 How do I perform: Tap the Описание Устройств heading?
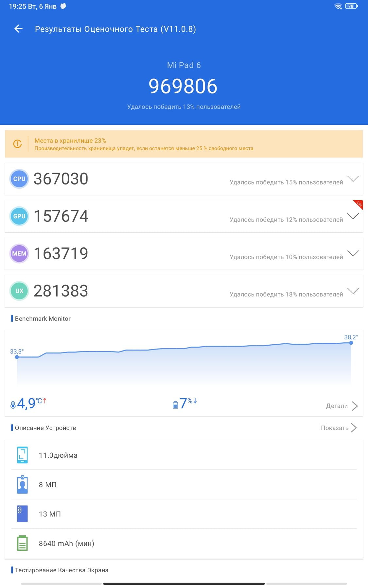[45, 428]
